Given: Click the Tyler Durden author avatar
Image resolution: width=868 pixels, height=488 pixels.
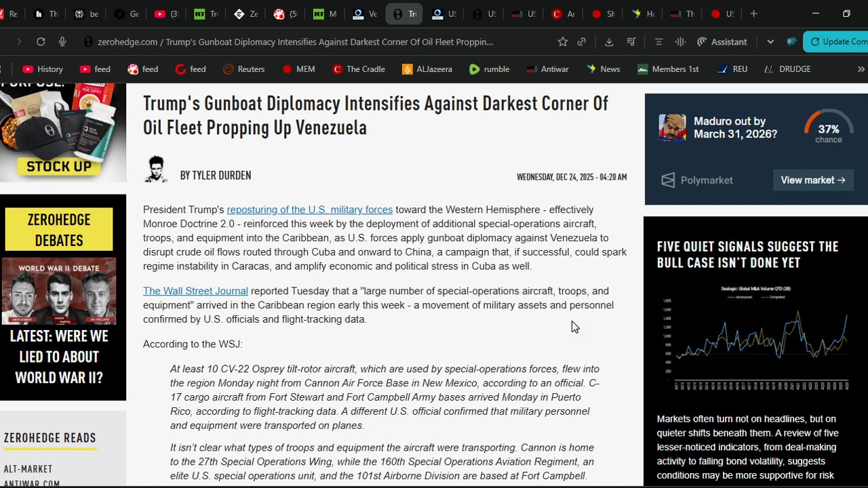Looking at the screenshot, I should [x=156, y=169].
